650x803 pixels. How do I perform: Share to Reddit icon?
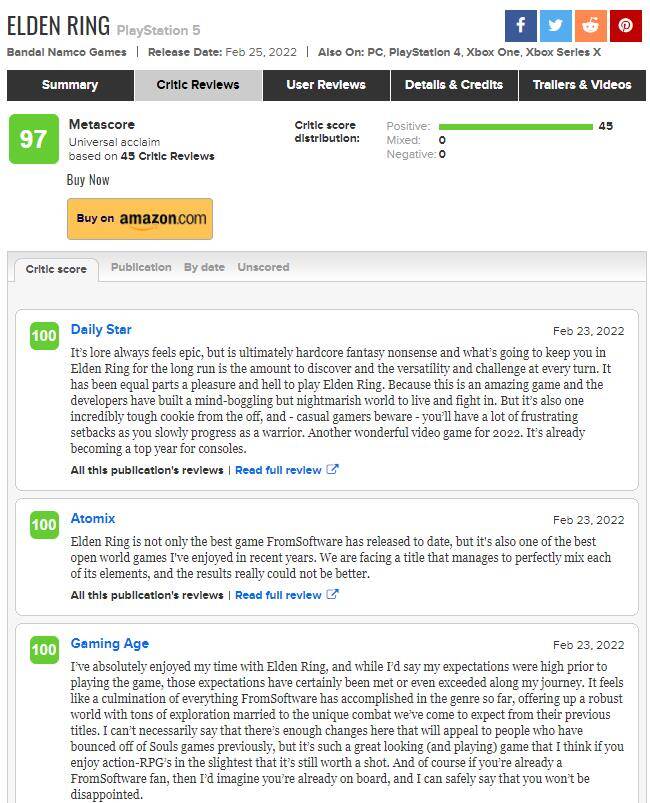590,26
